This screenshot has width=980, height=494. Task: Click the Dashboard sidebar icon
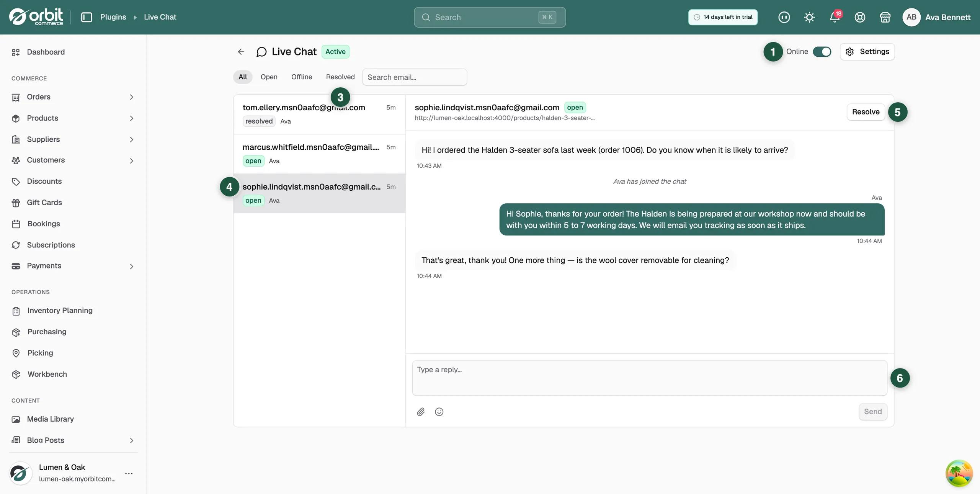(16, 52)
